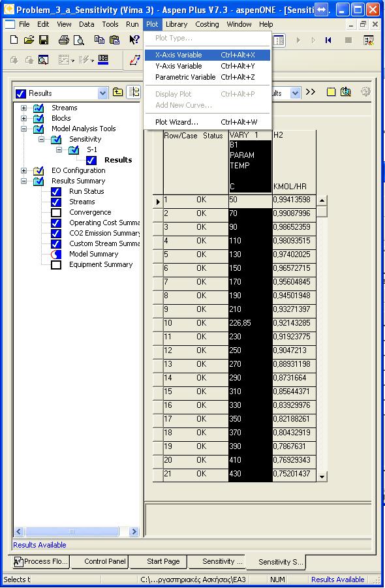Collapse the S-1 tree node

(x=59, y=150)
